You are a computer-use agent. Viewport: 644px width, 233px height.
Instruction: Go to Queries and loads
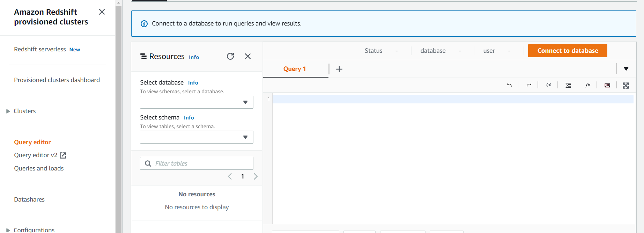[x=39, y=168]
